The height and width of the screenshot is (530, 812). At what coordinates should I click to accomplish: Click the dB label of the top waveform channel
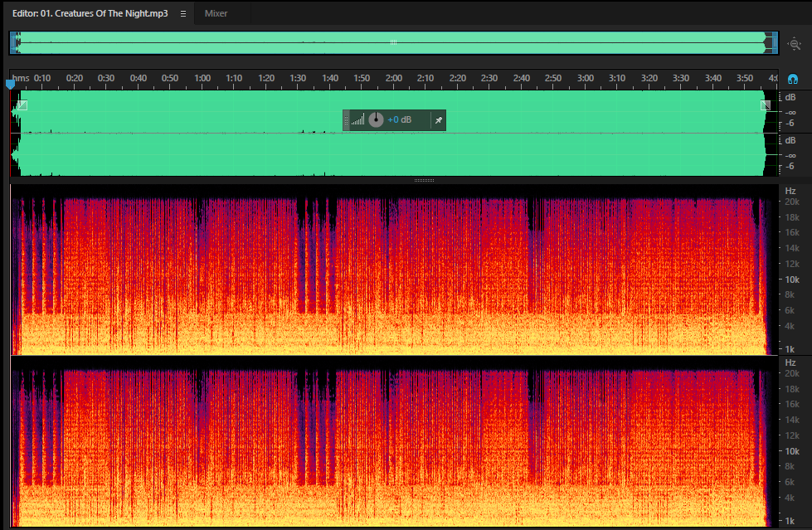pos(790,97)
